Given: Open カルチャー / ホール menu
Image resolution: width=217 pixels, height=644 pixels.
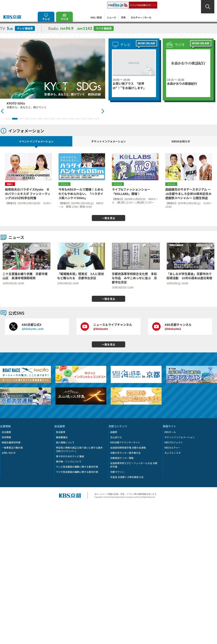Looking at the screenshot, I should click(x=141, y=18).
